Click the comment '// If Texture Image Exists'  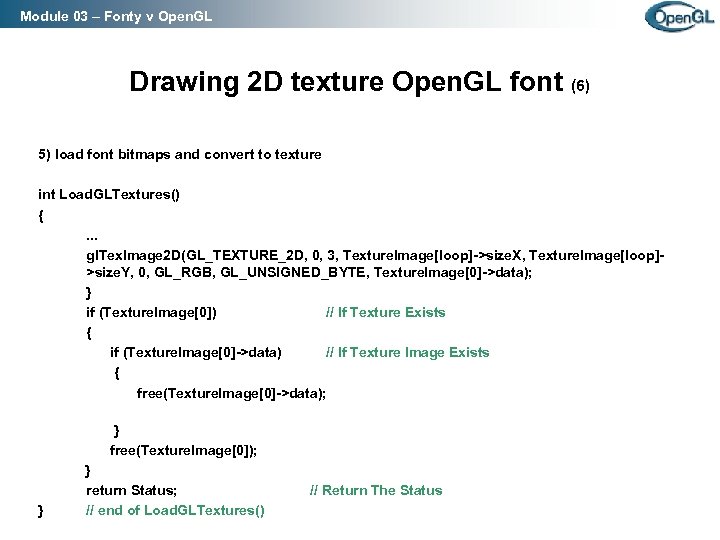[407, 352]
